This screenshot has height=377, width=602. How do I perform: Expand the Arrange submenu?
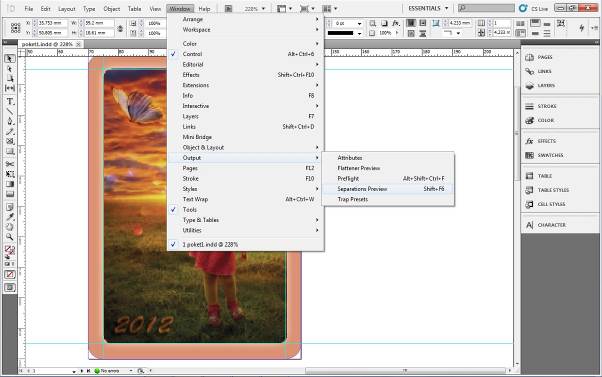(x=245, y=19)
